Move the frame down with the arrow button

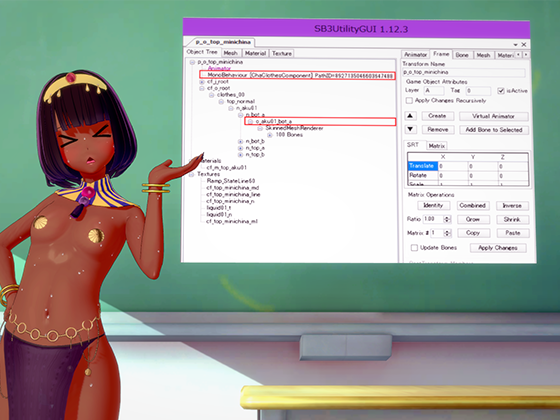point(410,129)
